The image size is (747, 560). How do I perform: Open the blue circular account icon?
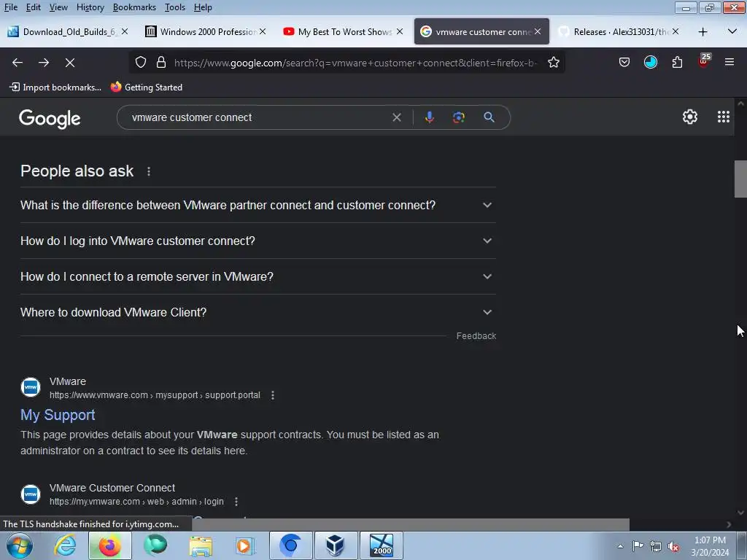[x=650, y=63]
